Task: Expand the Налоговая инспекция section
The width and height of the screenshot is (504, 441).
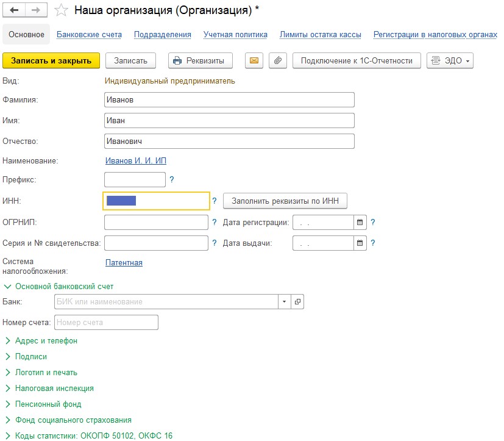Action: (x=54, y=388)
